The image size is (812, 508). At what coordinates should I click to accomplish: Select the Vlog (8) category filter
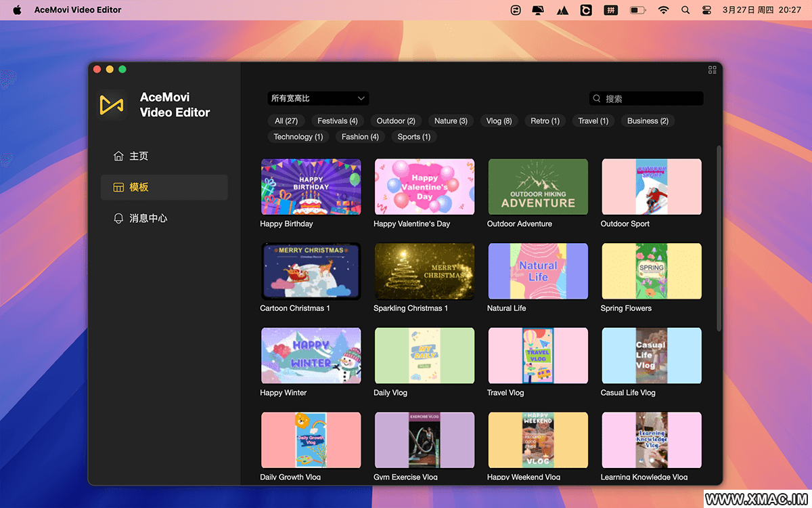click(499, 121)
